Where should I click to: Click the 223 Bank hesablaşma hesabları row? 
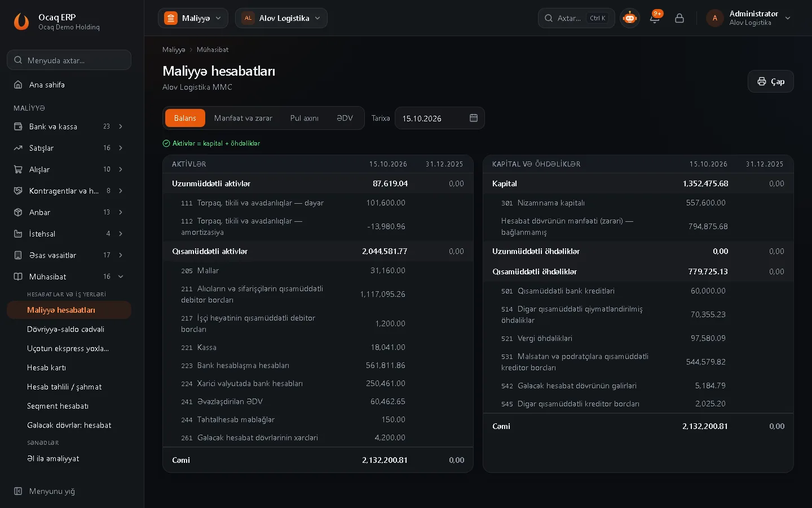click(318, 365)
